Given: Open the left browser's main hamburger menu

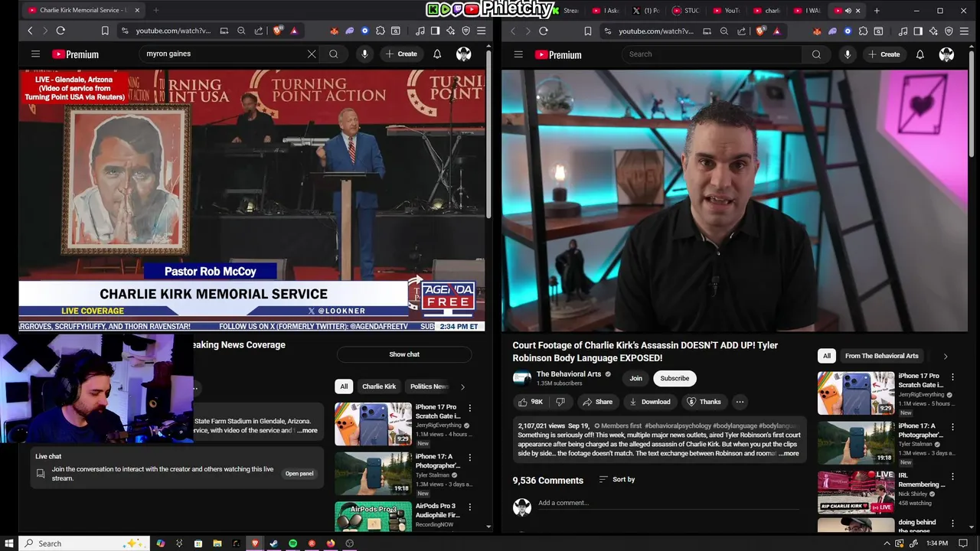Looking at the screenshot, I should 481,31.
